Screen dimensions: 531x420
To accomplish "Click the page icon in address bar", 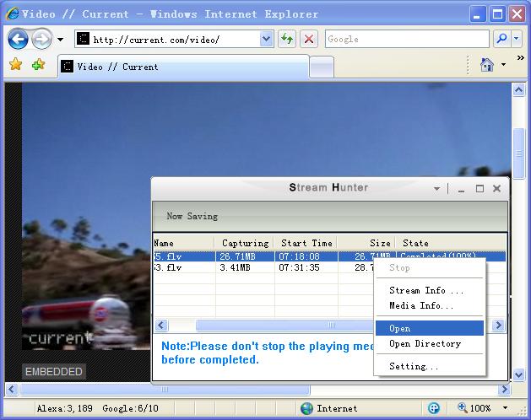I will pyautogui.click(x=83, y=39).
